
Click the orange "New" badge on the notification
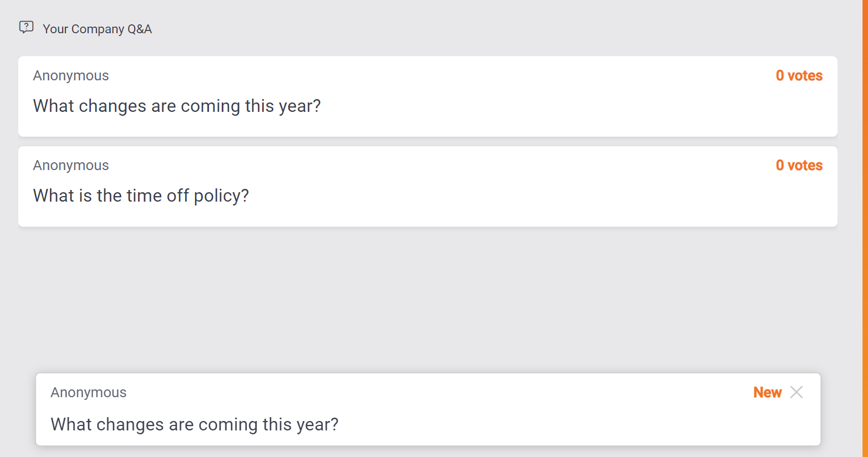coord(767,392)
